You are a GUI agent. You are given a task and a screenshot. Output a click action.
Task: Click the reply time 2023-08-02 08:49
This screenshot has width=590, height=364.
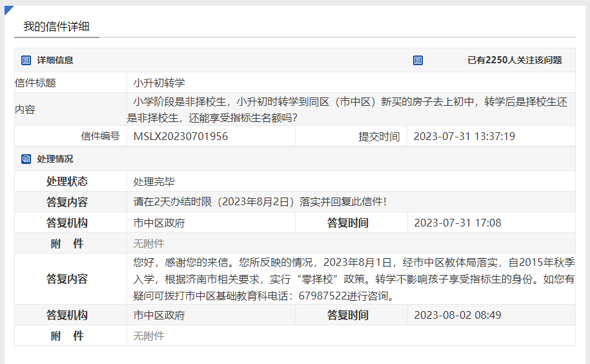point(457,315)
